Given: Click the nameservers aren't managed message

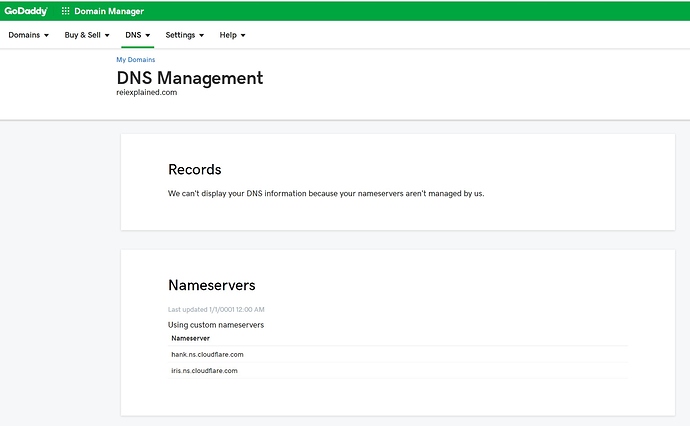Looking at the screenshot, I should (326, 193).
